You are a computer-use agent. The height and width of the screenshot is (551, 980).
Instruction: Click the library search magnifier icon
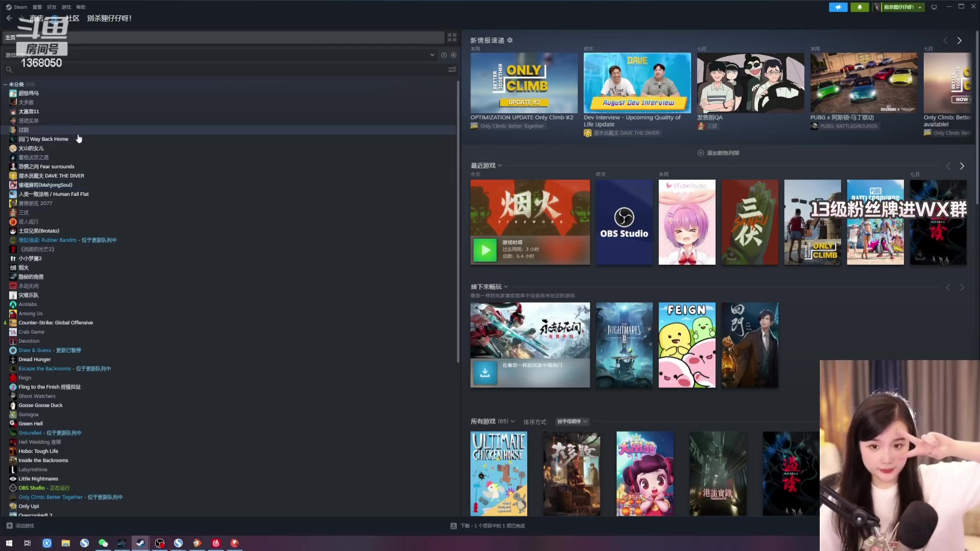coord(9,69)
